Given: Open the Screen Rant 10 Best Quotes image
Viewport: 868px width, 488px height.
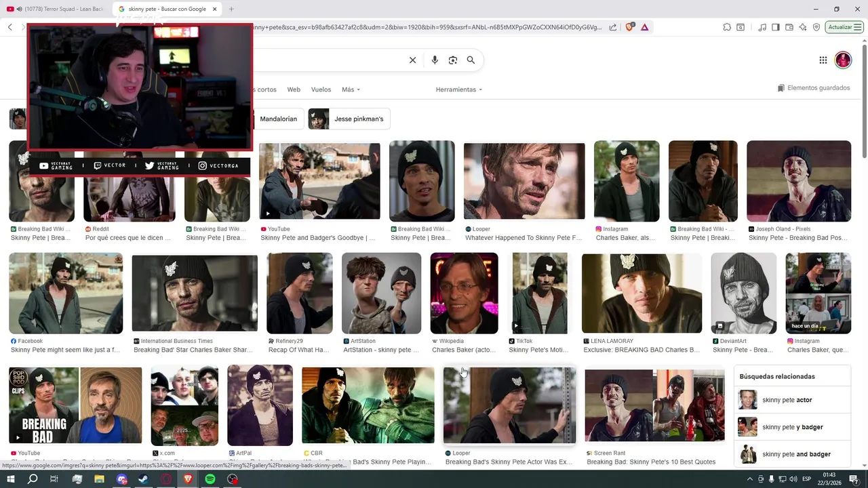Looking at the screenshot, I should click(654, 405).
